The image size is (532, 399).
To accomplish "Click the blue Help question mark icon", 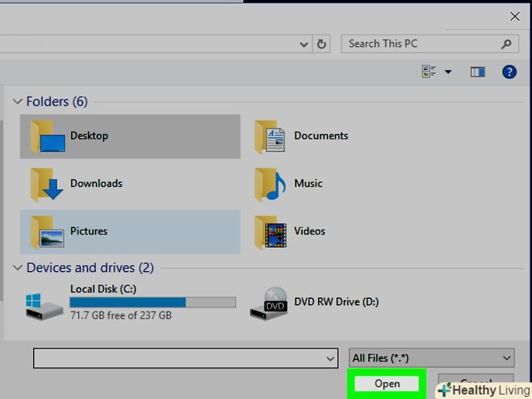I will (509, 72).
